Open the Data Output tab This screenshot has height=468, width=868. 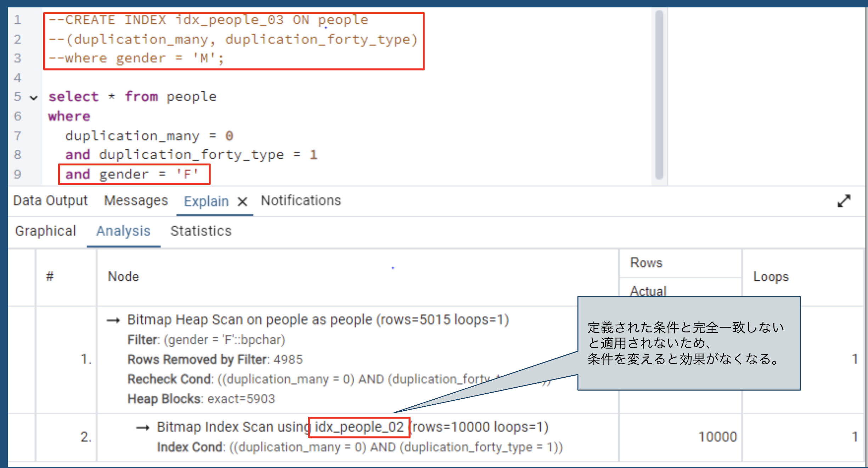(50, 201)
